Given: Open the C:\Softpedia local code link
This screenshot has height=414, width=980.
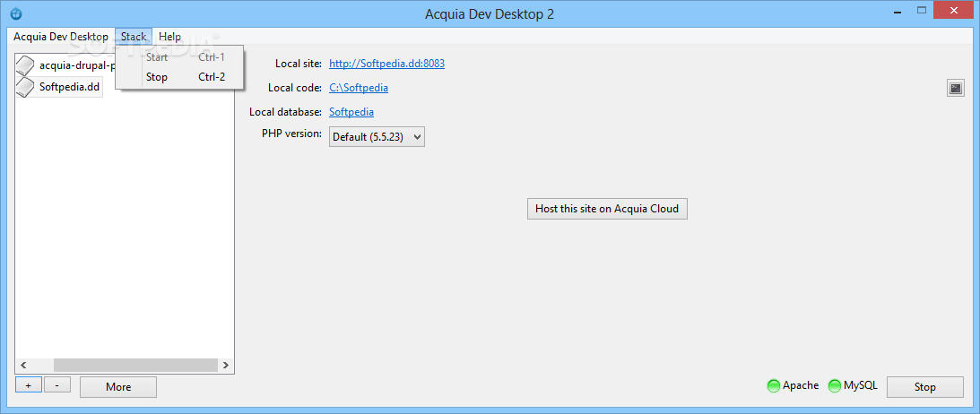Looking at the screenshot, I should [359, 88].
